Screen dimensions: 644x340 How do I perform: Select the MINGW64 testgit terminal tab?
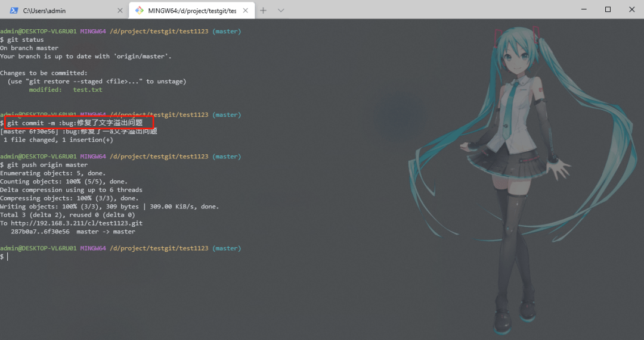[192, 10]
